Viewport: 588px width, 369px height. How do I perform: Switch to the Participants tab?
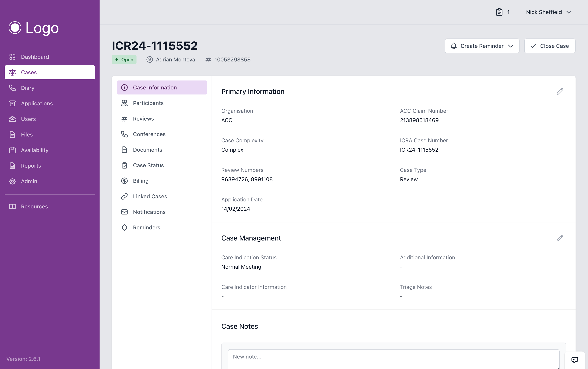tap(148, 103)
